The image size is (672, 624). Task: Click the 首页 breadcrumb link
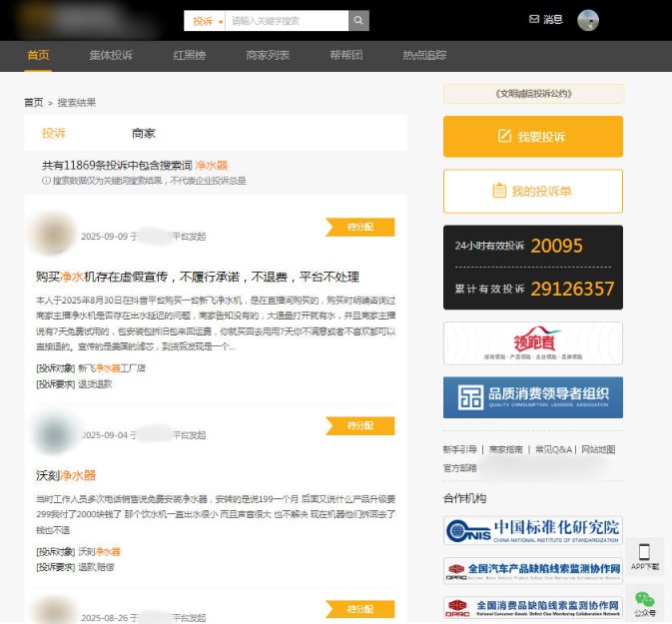(x=33, y=103)
